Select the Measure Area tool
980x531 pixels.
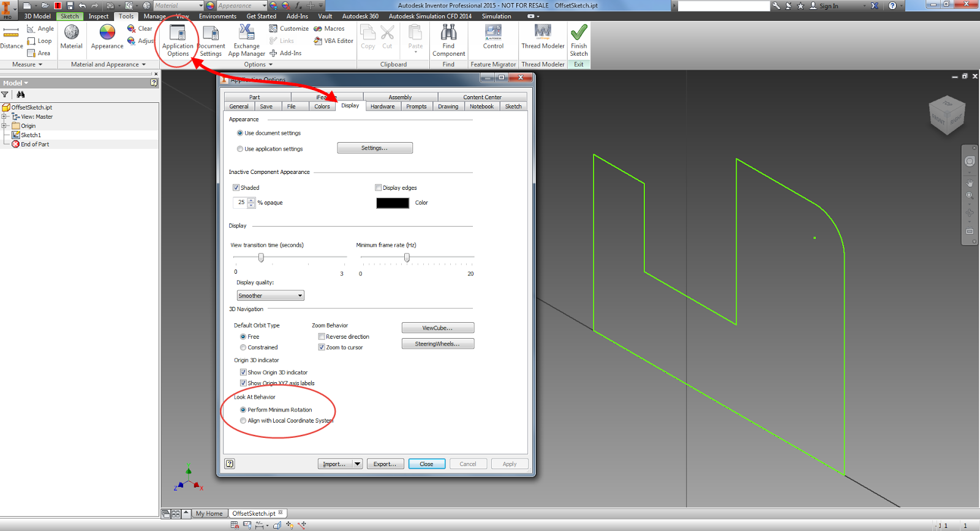pyautogui.click(x=39, y=53)
